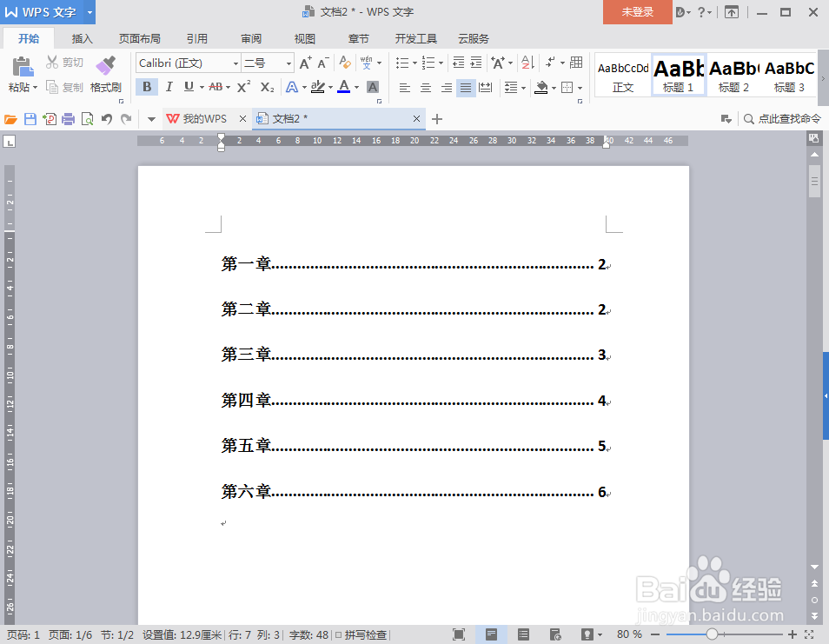Toggle bold formatting
The height and width of the screenshot is (644, 829).
147,88
